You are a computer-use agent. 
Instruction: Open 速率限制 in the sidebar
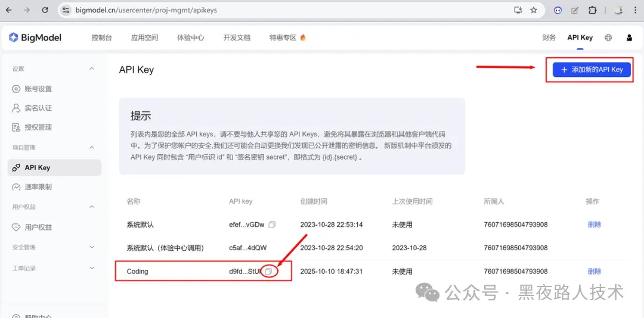click(x=38, y=187)
